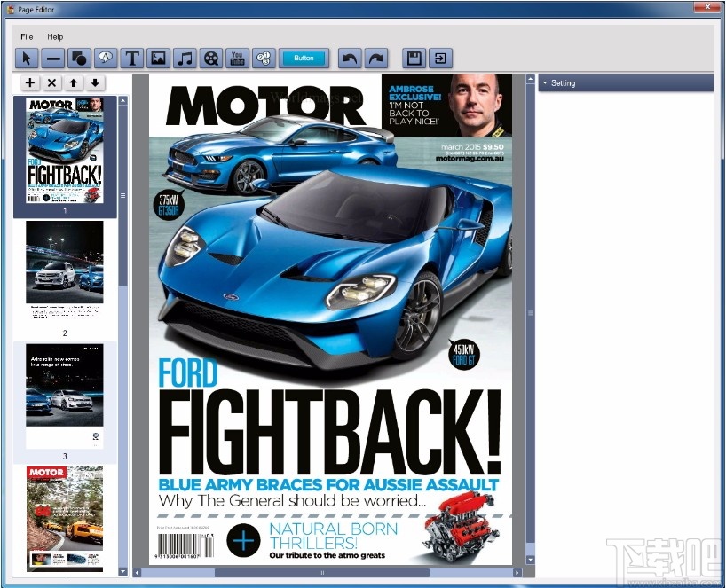Click canvas vertical scroll down arrow
The width and height of the screenshot is (726, 588).
(x=531, y=560)
